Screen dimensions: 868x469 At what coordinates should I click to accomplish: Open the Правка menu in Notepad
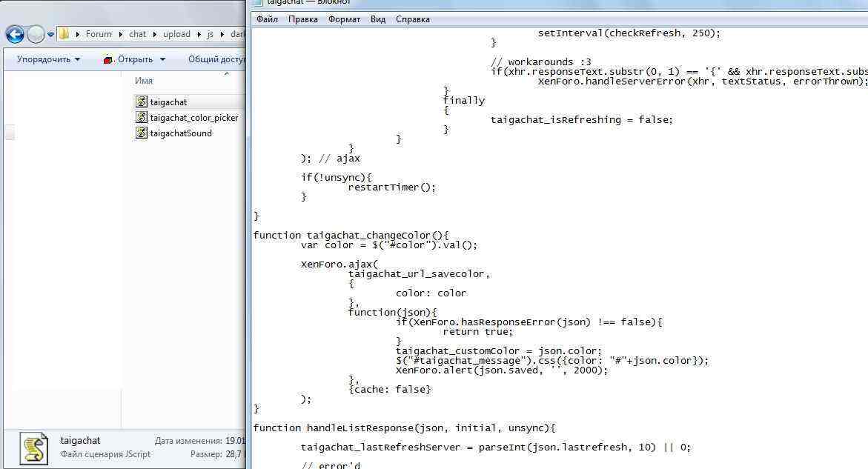(x=302, y=19)
